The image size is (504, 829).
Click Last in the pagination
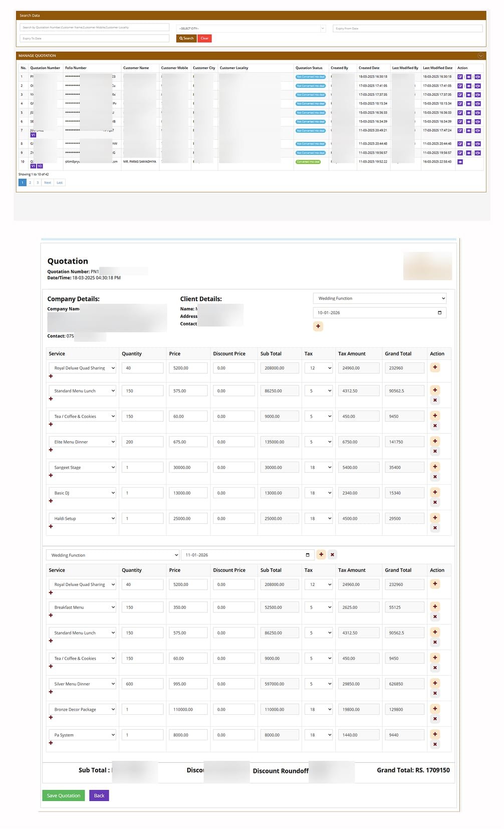60,182
